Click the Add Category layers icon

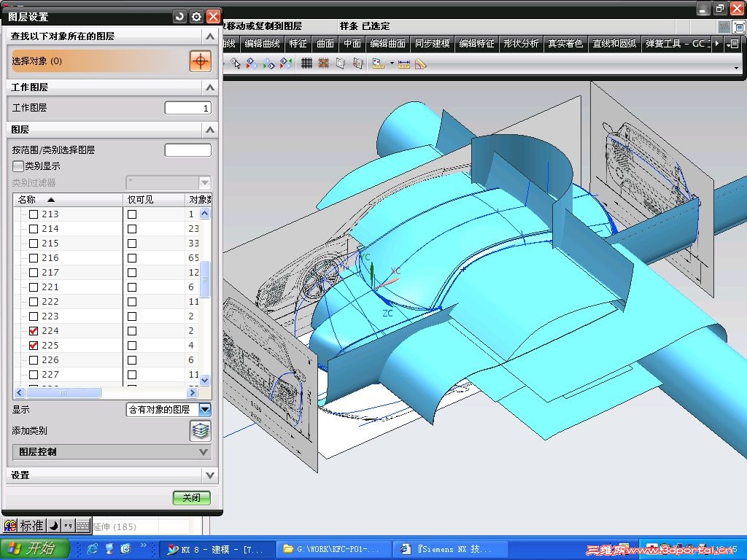pos(200,431)
